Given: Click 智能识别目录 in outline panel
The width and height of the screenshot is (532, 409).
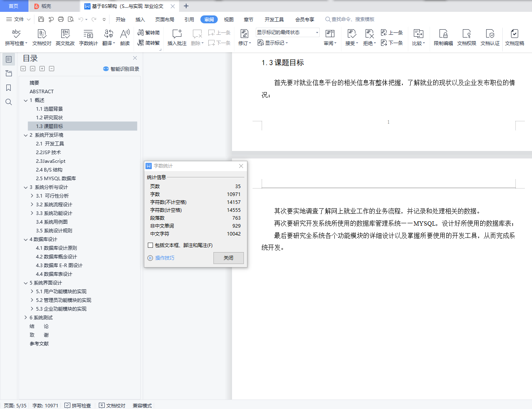Looking at the screenshot, I should [121, 69].
